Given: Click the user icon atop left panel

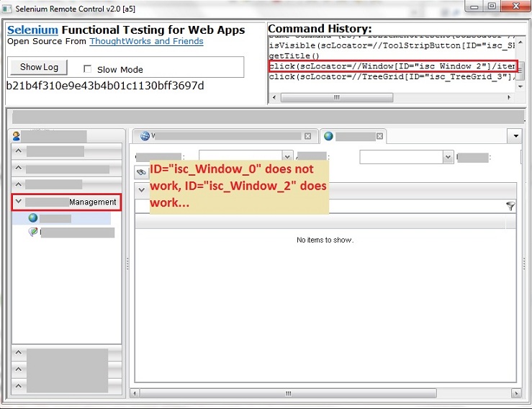Looking at the screenshot, I should pos(17,136).
